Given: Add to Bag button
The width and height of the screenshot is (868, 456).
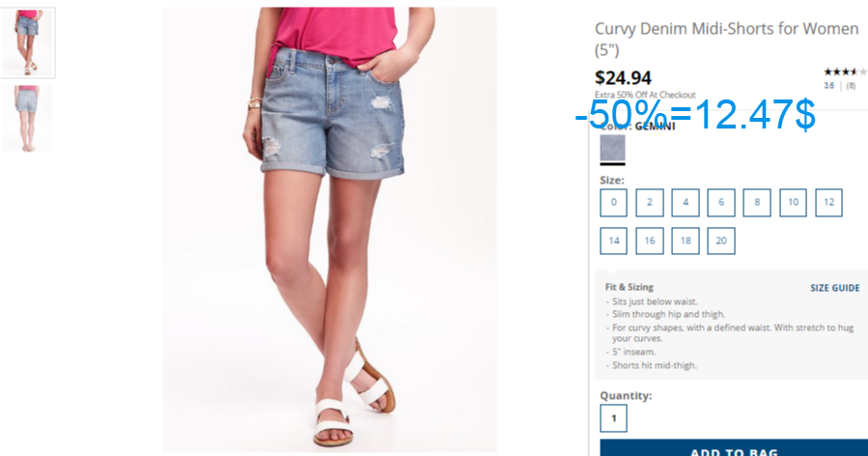Looking at the screenshot, I should click(734, 447).
